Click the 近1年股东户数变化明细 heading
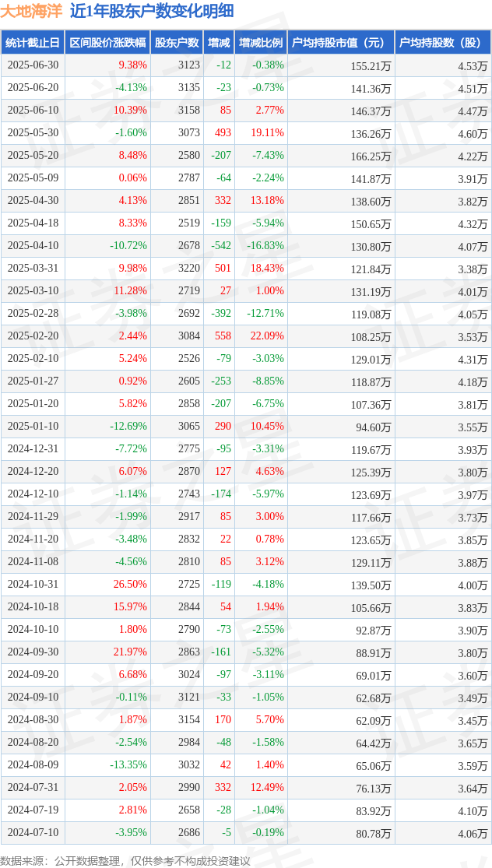This screenshot has height=868, width=492. (152, 11)
